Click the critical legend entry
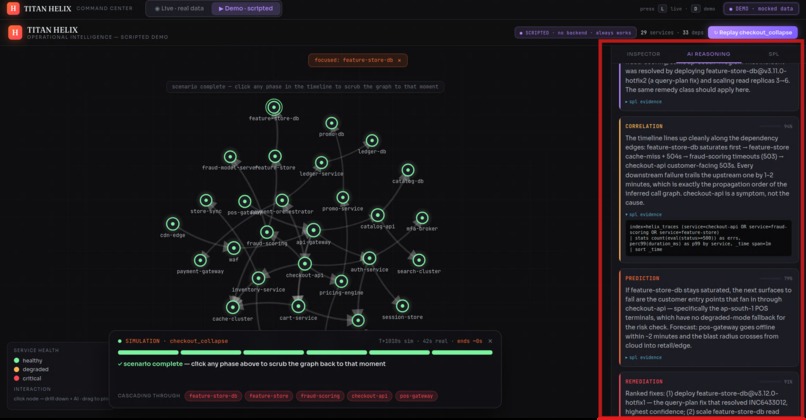This screenshot has height=420, width=806. 27,378
